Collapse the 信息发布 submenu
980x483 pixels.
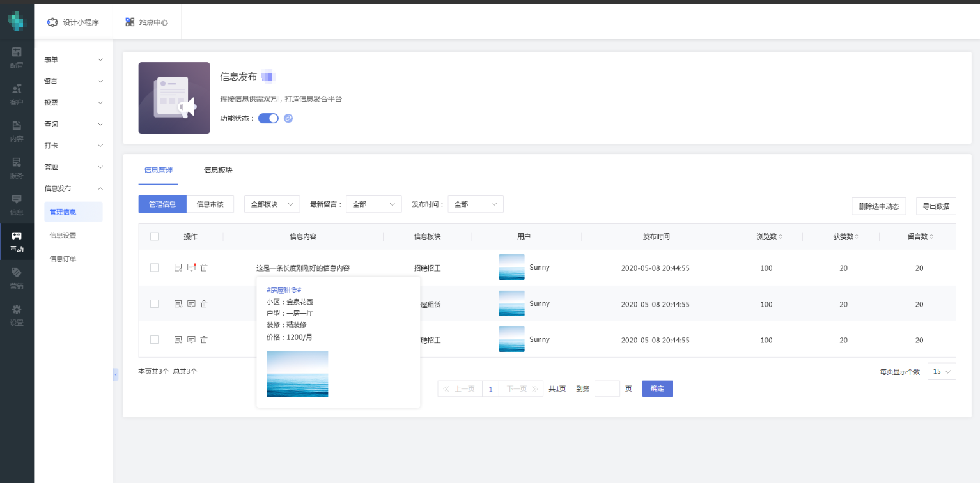click(74, 188)
